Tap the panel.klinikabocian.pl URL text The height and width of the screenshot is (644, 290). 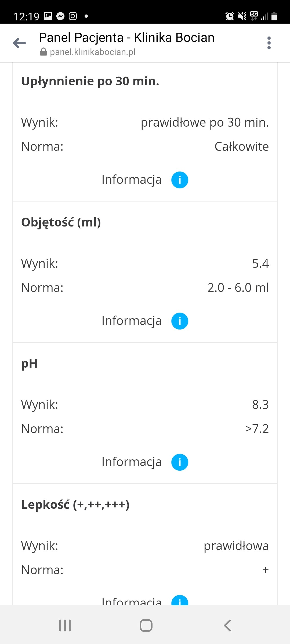93,52
